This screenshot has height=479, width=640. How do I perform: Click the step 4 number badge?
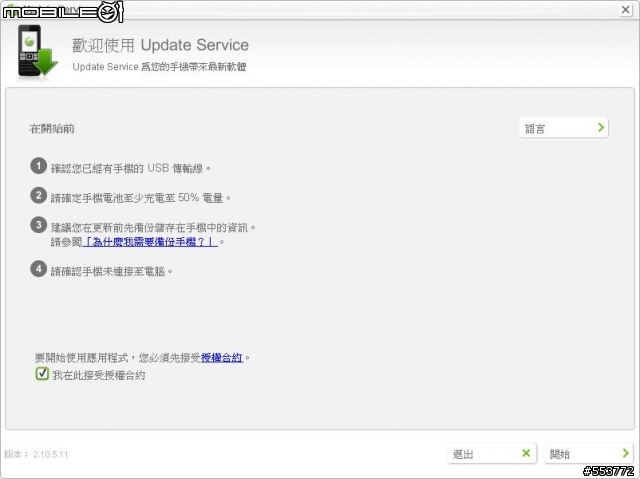39,269
